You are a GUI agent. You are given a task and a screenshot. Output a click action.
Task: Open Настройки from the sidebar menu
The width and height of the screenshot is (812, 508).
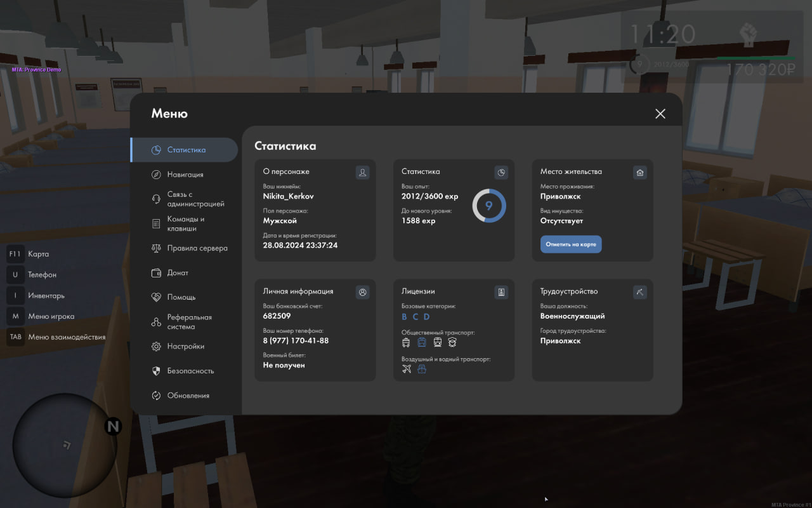point(185,347)
